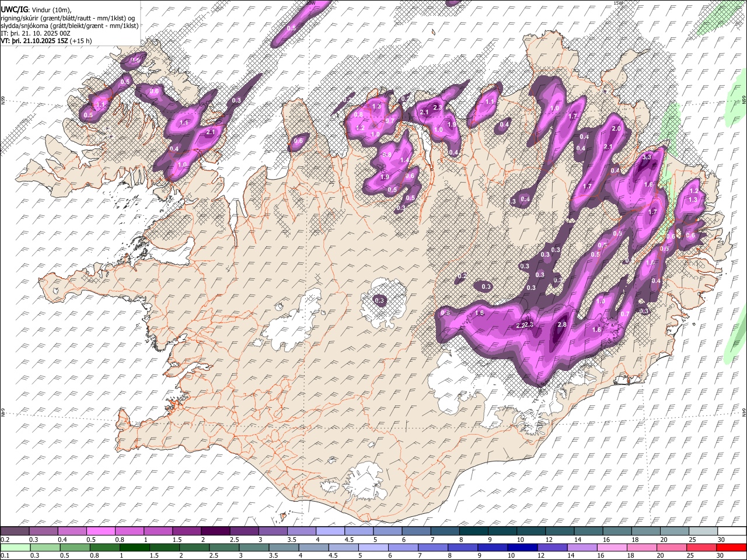Click the snow legend swatch between 0.2 and 0.3
The height and width of the screenshot is (560, 747).
[15, 531]
